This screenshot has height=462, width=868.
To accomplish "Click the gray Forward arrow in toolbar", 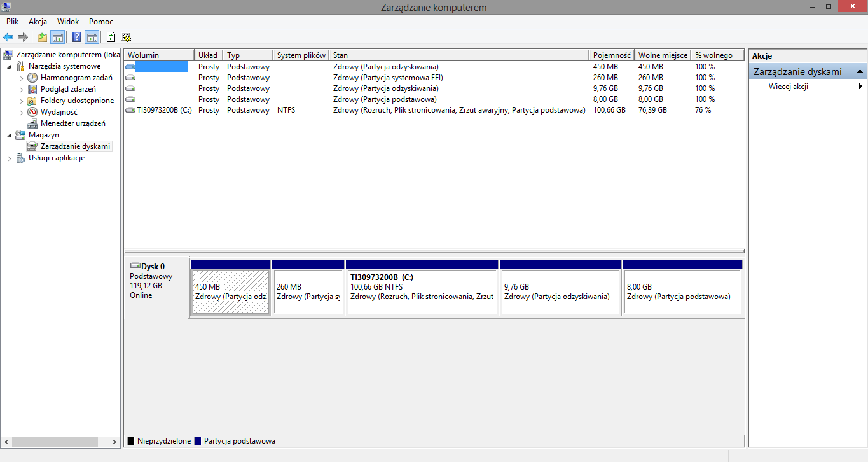I will click(23, 37).
